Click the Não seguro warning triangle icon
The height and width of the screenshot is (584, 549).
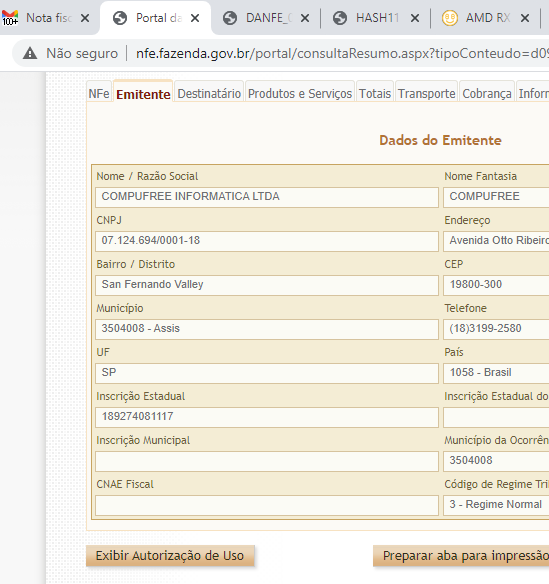pyautogui.click(x=30, y=54)
